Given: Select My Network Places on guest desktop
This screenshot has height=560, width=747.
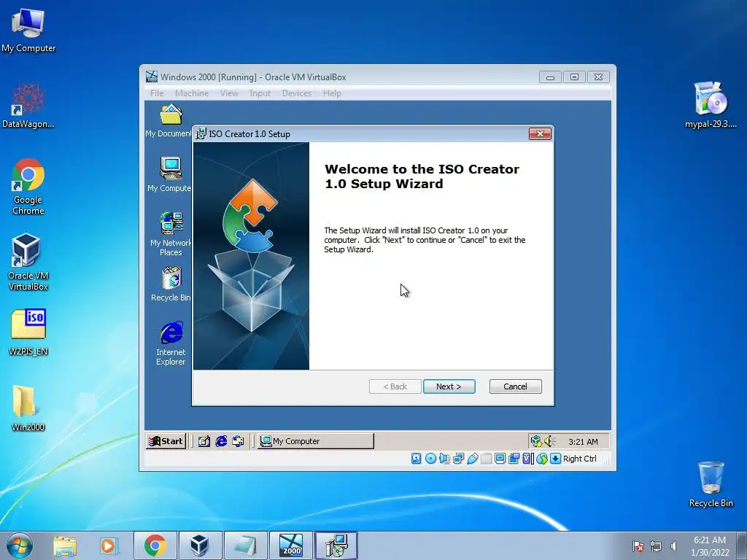Looking at the screenshot, I should point(171,234).
